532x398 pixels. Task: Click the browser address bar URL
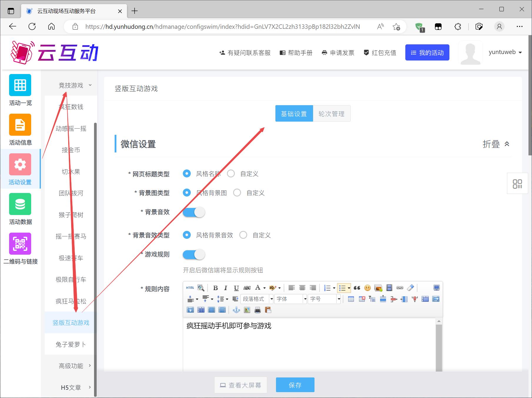pyautogui.click(x=222, y=26)
